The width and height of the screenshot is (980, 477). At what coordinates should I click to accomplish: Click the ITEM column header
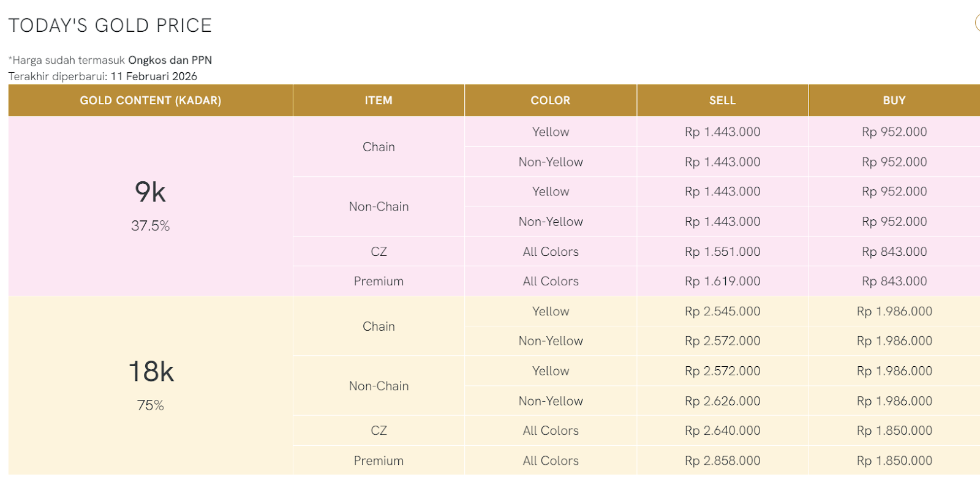379,100
